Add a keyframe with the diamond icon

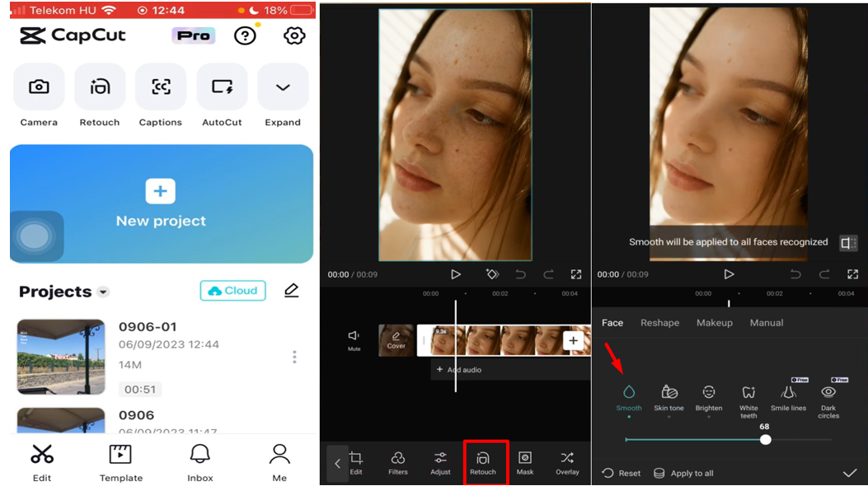pos(492,274)
